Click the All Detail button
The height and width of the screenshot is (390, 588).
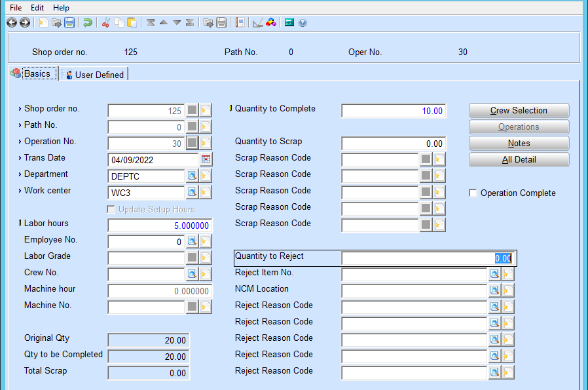click(x=519, y=159)
